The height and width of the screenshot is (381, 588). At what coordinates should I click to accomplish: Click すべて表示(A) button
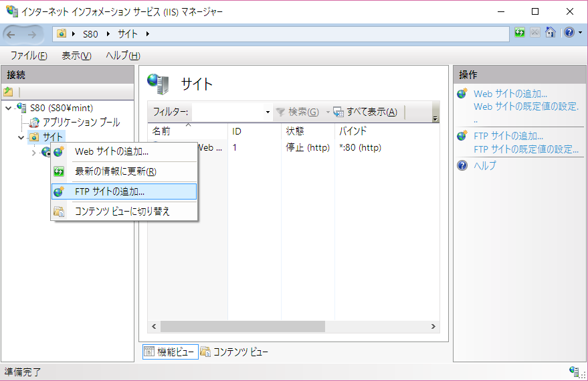[x=366, y=112]
